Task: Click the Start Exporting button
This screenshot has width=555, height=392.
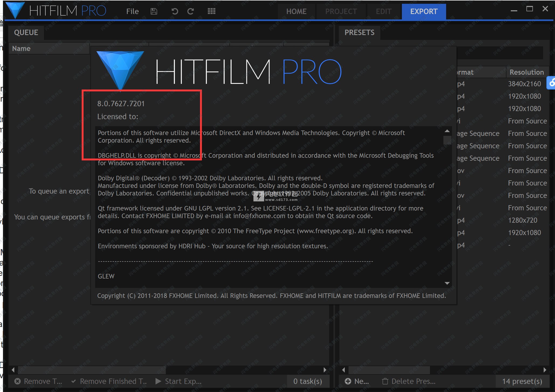Action: point(179,381)
